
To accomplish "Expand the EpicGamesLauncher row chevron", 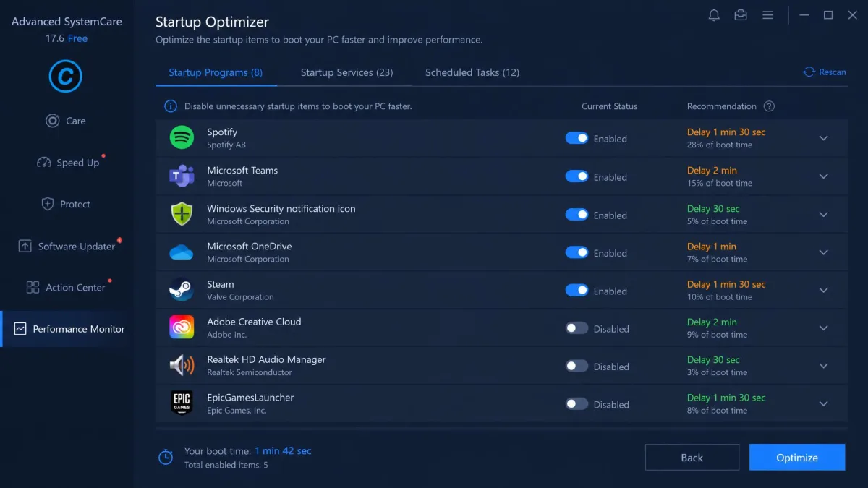I will pos(823,404).
